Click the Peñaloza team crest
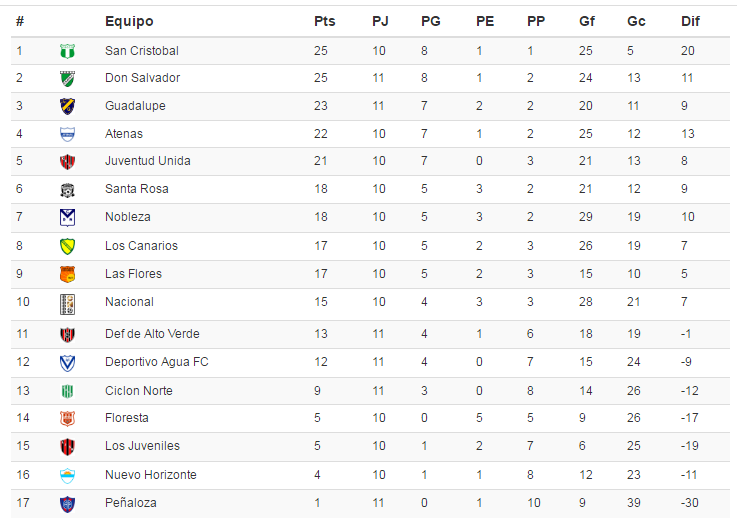 [68, 504]
